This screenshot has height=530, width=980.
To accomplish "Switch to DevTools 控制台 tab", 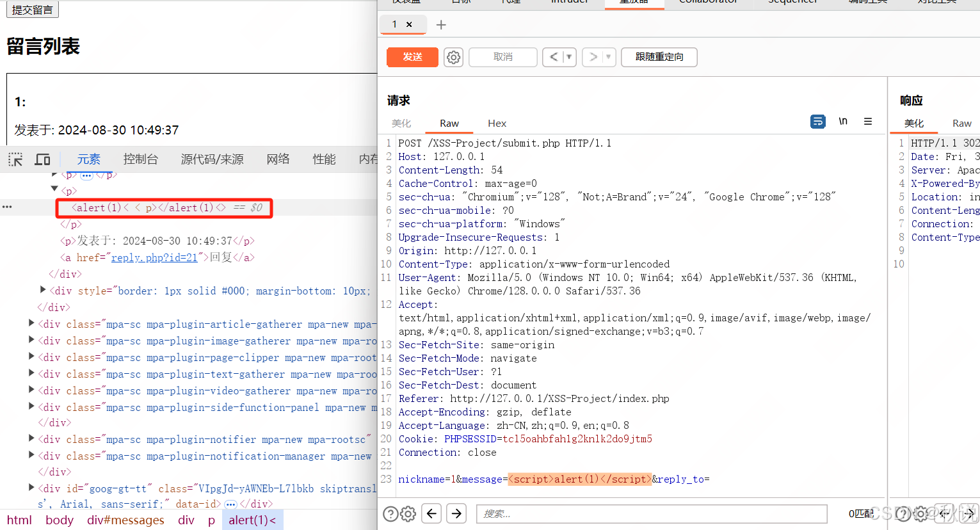I will 141,159.
